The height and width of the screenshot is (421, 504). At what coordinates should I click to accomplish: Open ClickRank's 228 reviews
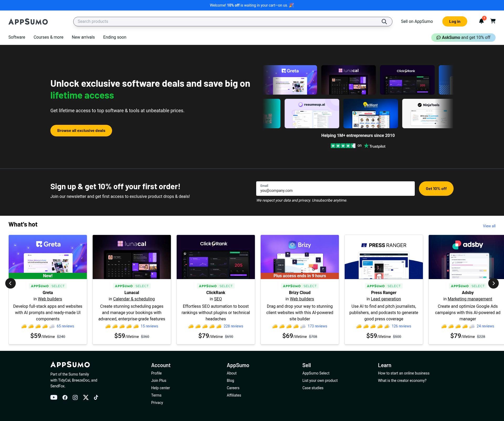tap(233, 326)
